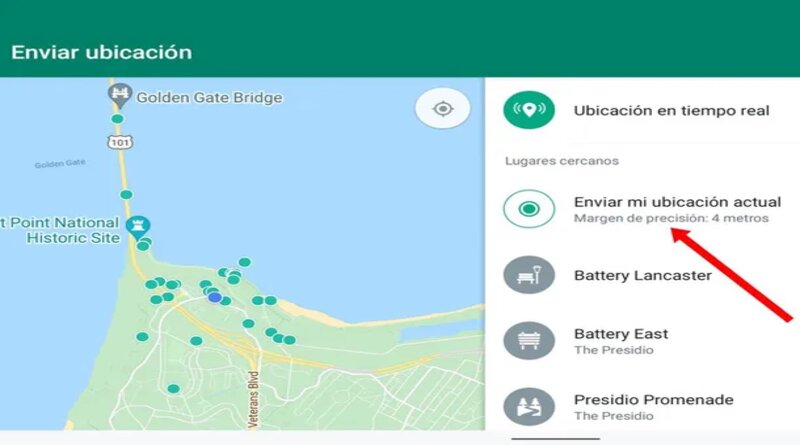800x445 pixels.
Task: Tap the green dot below Golden Gate Bridge pin
Action: (x=117, y=119)
